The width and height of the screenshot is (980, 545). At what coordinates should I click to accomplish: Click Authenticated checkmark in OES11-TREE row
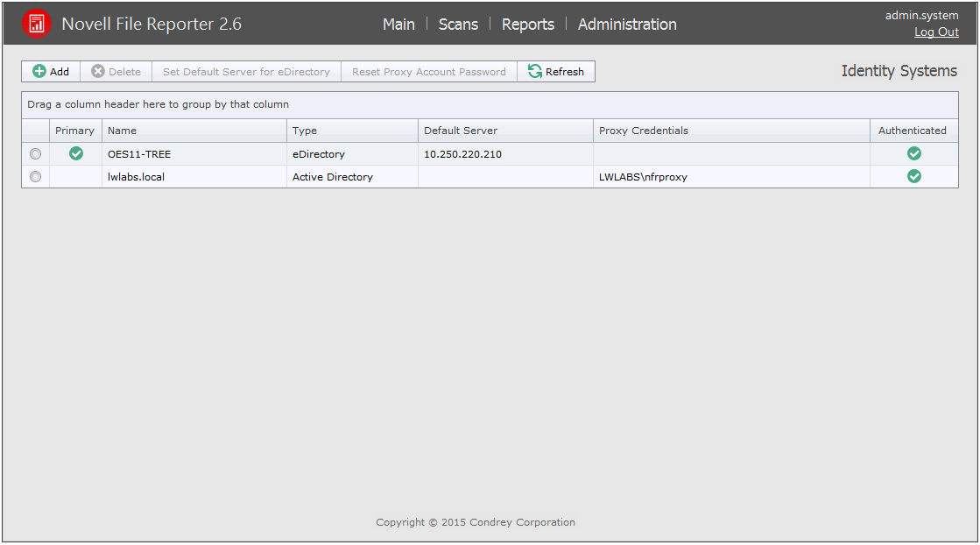tap(913, 153)
